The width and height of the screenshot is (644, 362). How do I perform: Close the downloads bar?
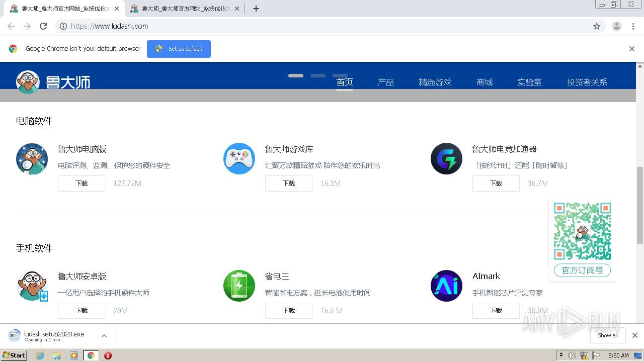(635, 335)
